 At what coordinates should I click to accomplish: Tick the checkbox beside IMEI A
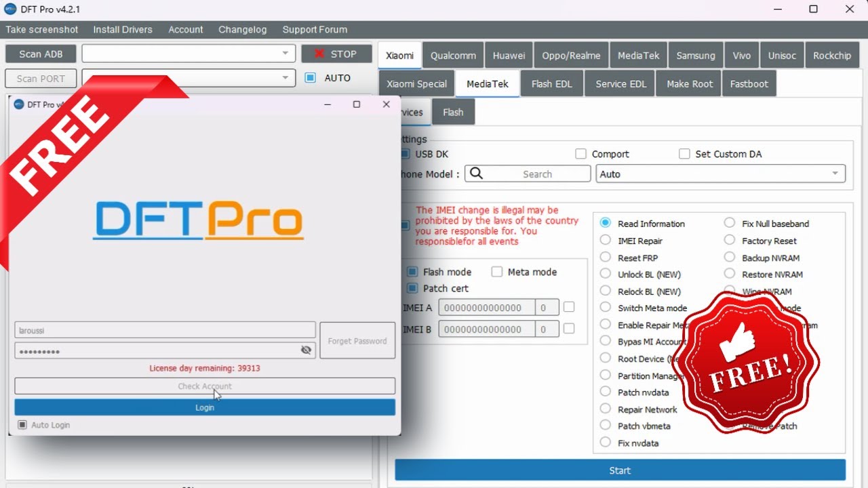569,307
